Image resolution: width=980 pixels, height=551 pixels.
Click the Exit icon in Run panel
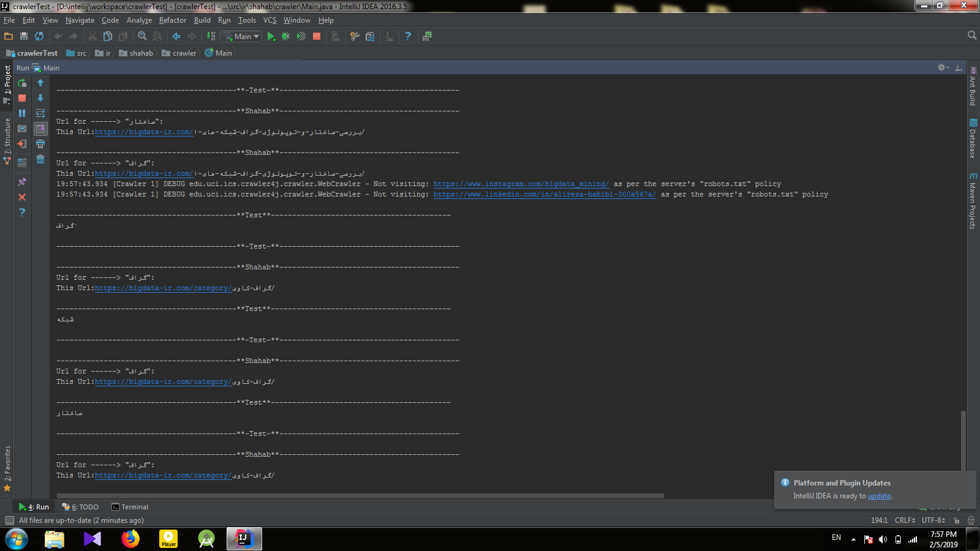click(x=22, y=144)
